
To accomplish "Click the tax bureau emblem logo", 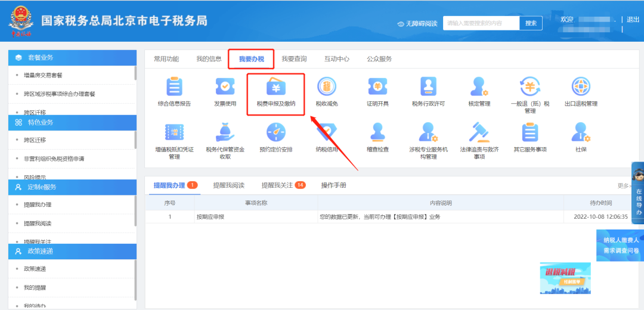I will pyautogui.click(x=20, y=21).
